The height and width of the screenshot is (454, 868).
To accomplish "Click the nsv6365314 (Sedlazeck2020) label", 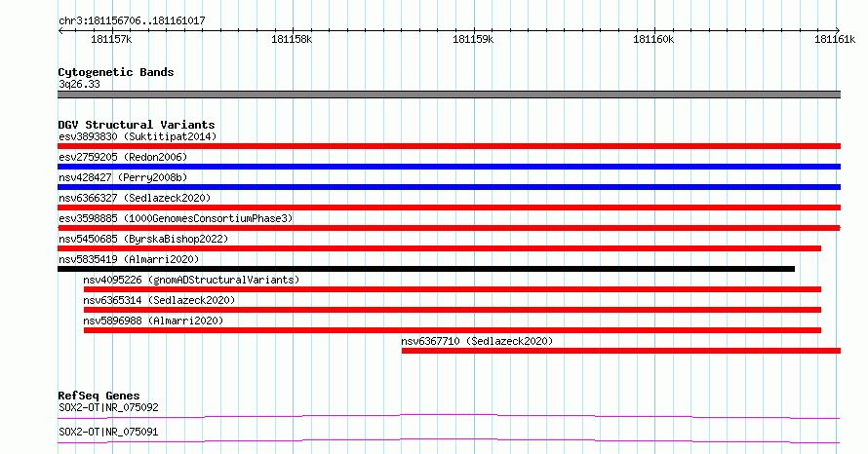I will [x=159, y=300].
